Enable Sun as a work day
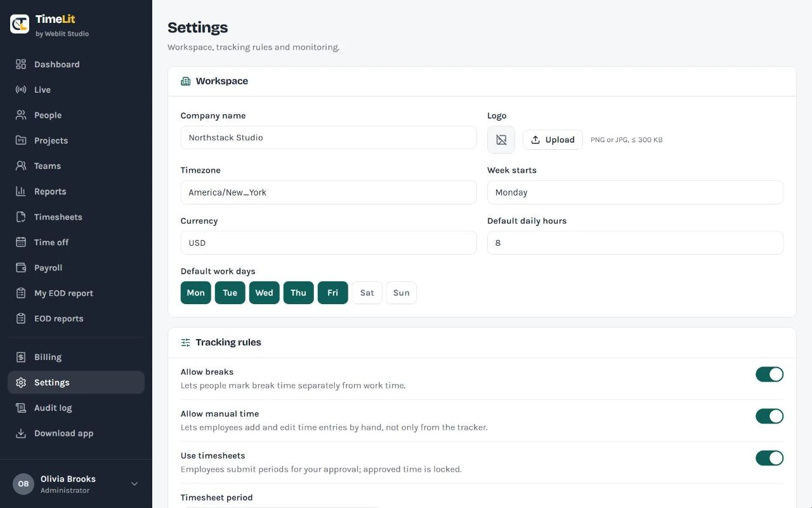This screenshot has width=812, height=508. pos(402,293)
